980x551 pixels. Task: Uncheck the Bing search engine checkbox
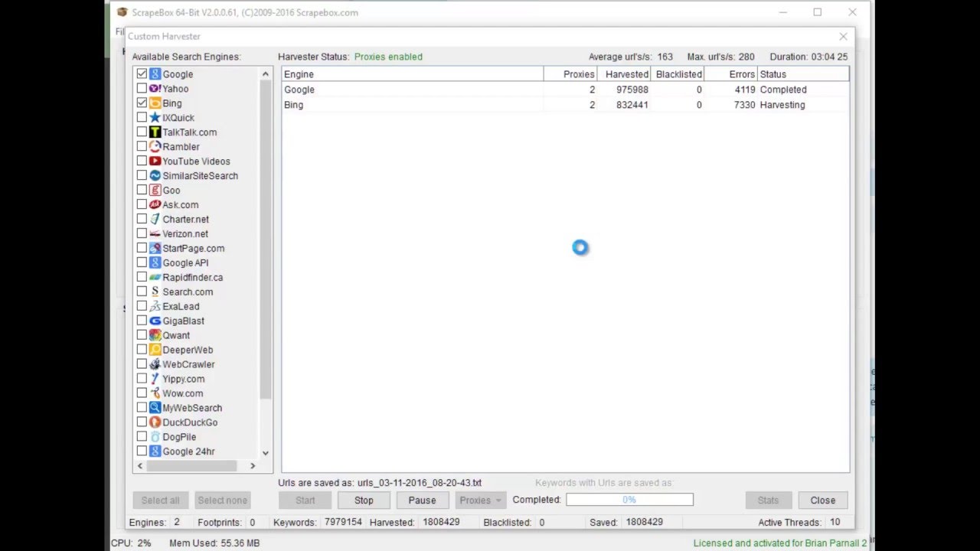click(x=142, y=103)
